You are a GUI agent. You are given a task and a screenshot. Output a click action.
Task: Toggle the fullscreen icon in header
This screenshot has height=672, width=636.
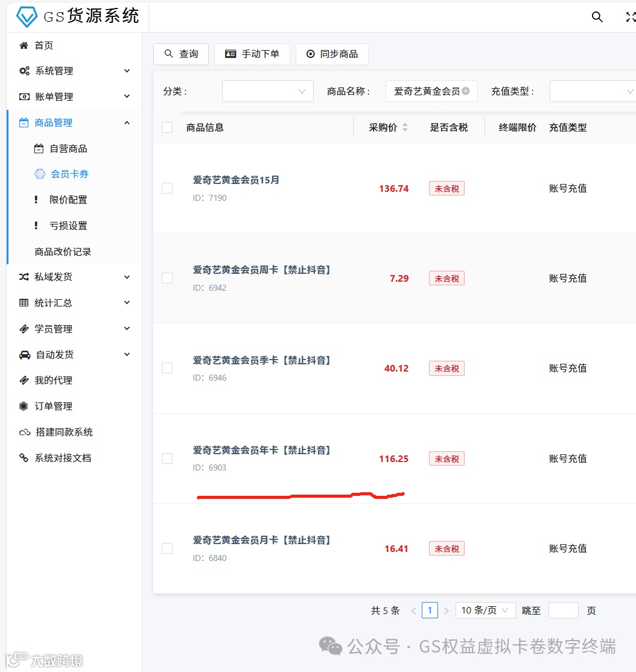pos(631,17)
